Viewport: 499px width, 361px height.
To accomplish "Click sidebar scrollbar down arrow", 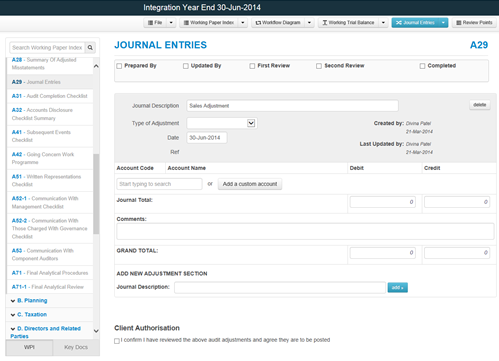I will click(96, 331).
